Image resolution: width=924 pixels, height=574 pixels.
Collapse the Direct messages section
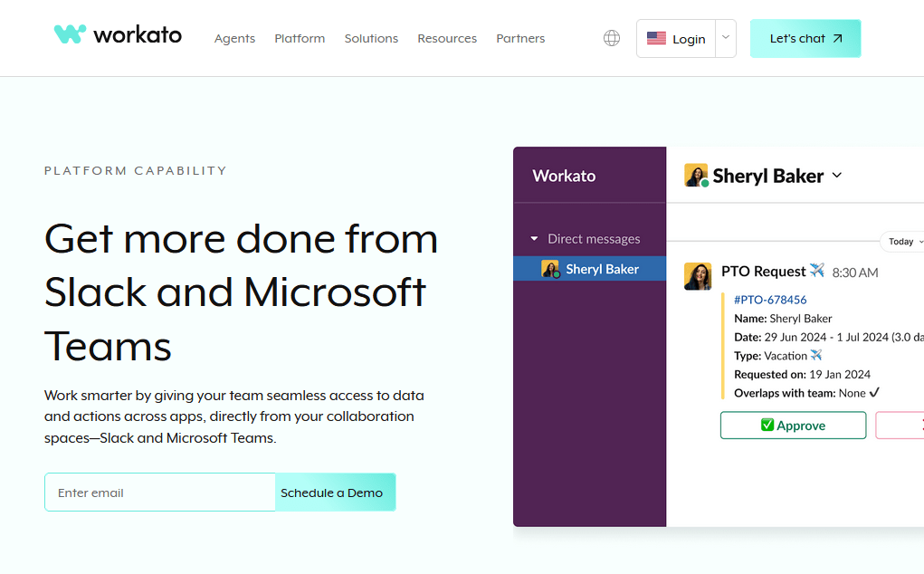(535, 239)
